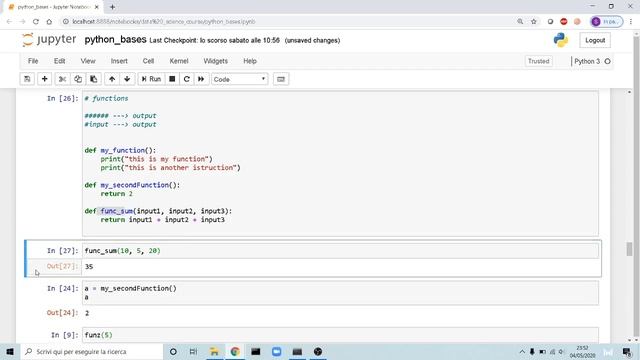Viewport: 640px width, 360px height.
Task: Open the Windows Start menu
Action: tap(10, 351)
